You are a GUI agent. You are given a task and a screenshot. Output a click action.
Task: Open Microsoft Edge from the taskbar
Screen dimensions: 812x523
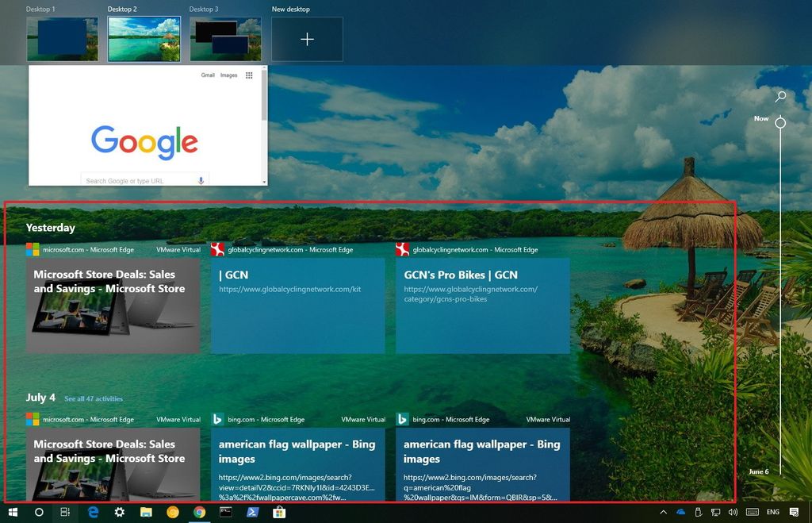click(94, 512)
